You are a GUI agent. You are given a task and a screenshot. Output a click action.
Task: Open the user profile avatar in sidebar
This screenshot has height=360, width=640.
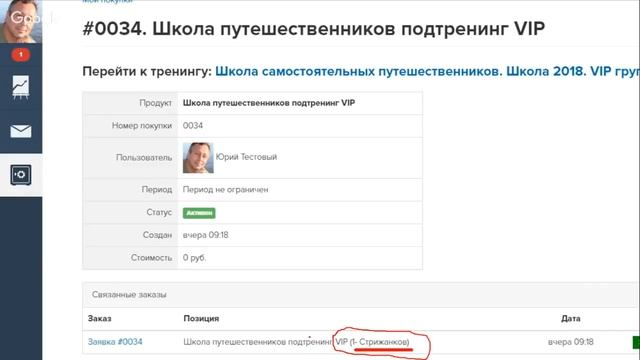(x=20, y=21)
